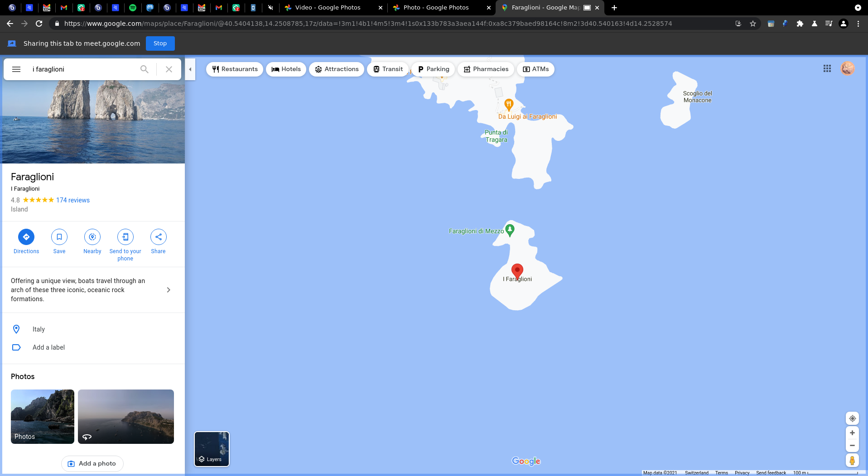Reload the page

tap(39, 24)
